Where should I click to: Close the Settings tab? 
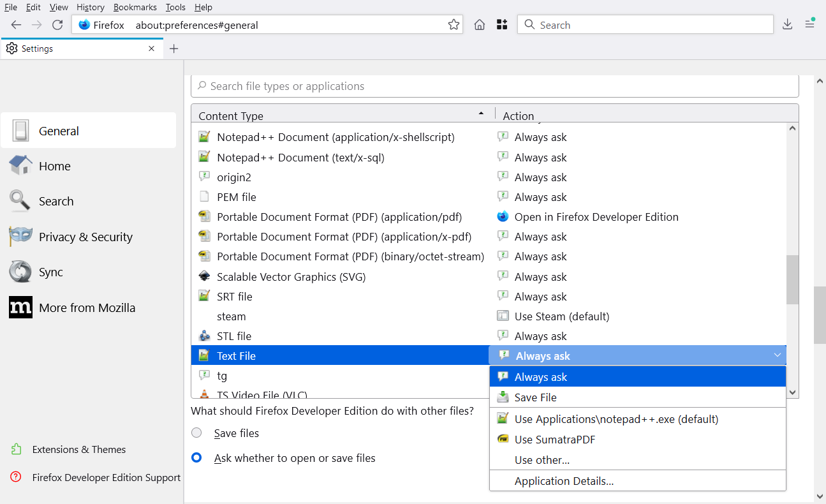point(151,48)
